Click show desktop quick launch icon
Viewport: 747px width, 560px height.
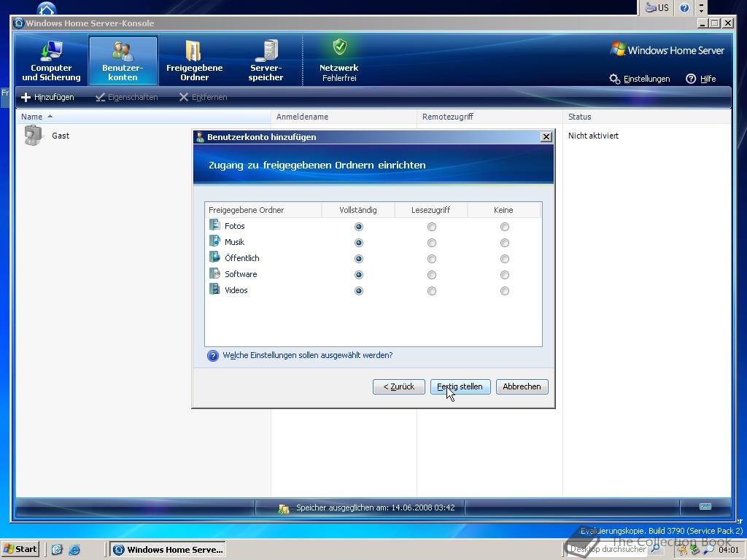pos(57,550)
